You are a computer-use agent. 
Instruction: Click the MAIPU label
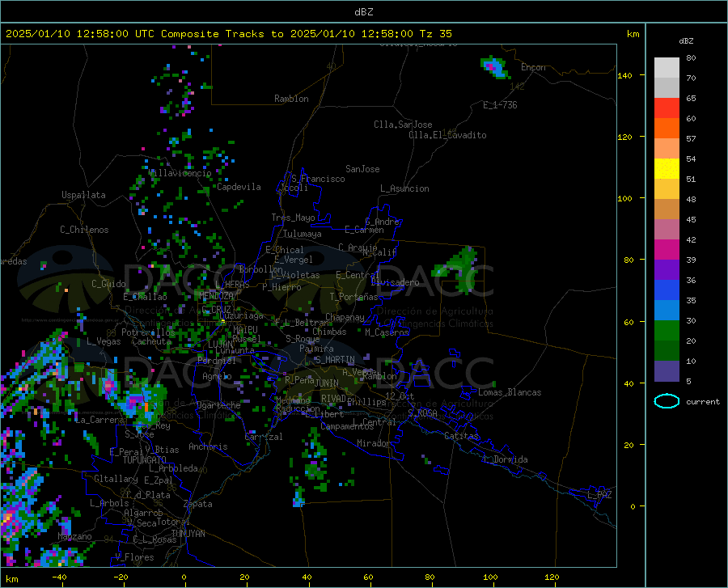pyautogui.click(x=245, y=329)
